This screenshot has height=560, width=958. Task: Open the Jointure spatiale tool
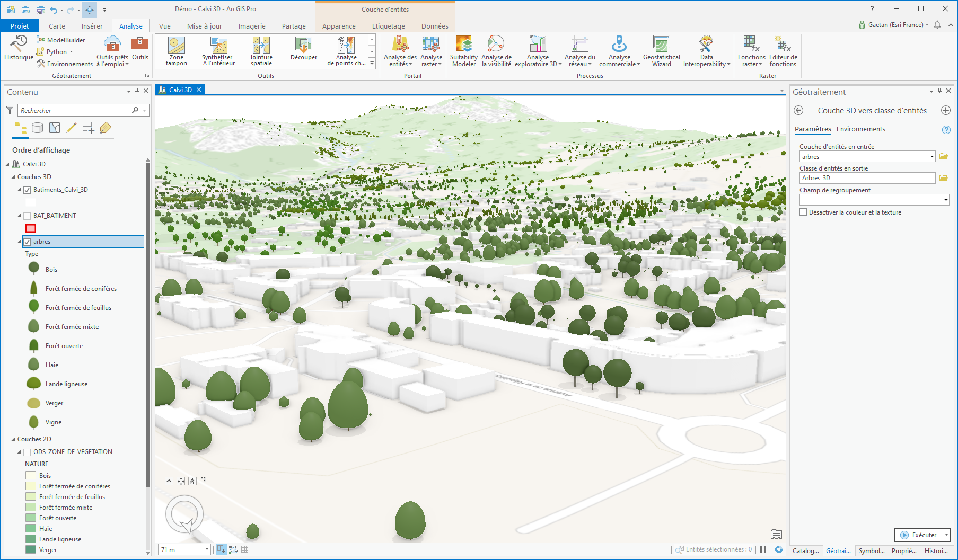click(x=261, y=51)
